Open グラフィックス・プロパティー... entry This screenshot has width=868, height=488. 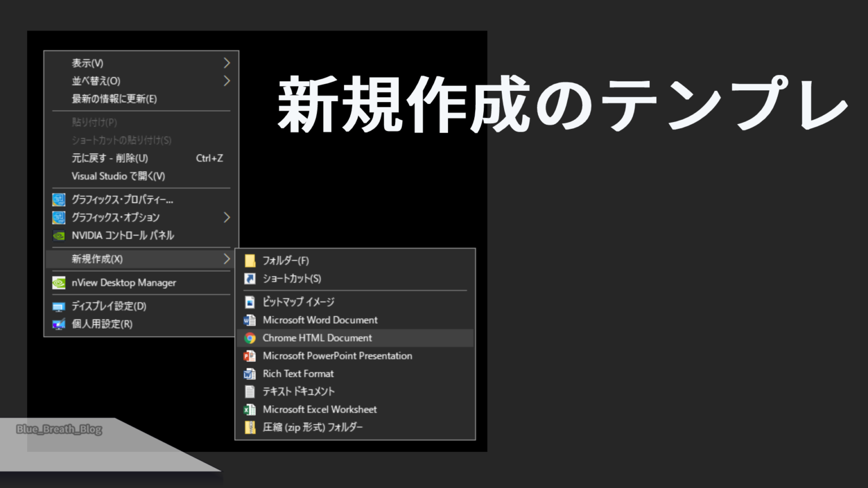coord(141,199)
